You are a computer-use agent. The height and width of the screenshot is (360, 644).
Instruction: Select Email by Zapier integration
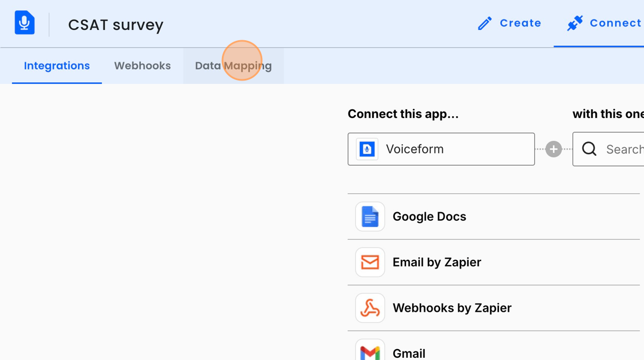(x=494, y=262)
